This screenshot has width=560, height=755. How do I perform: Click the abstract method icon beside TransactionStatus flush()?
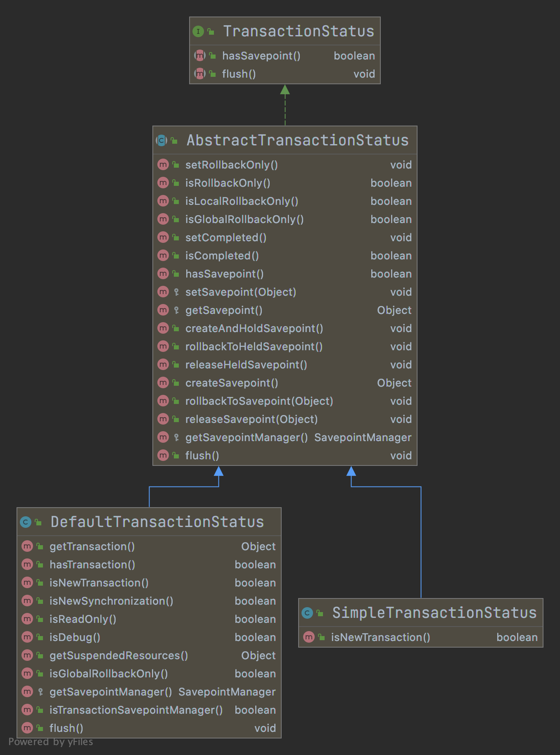(200, 74)
